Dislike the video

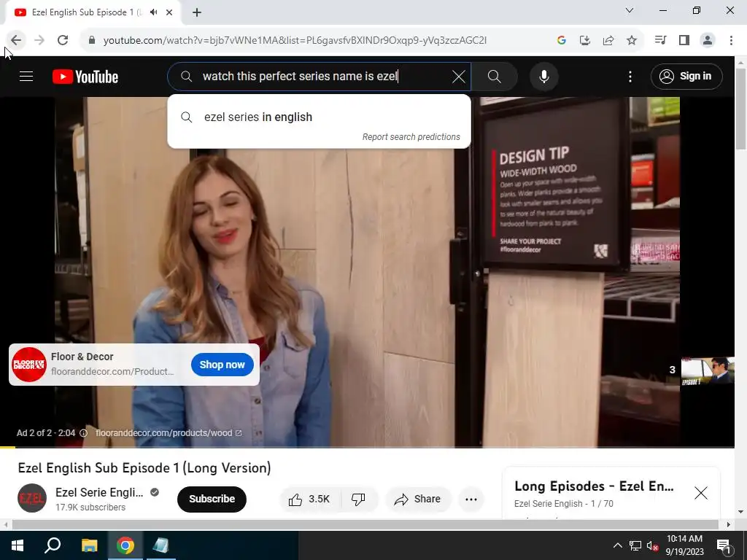click(x=358, y=499)
